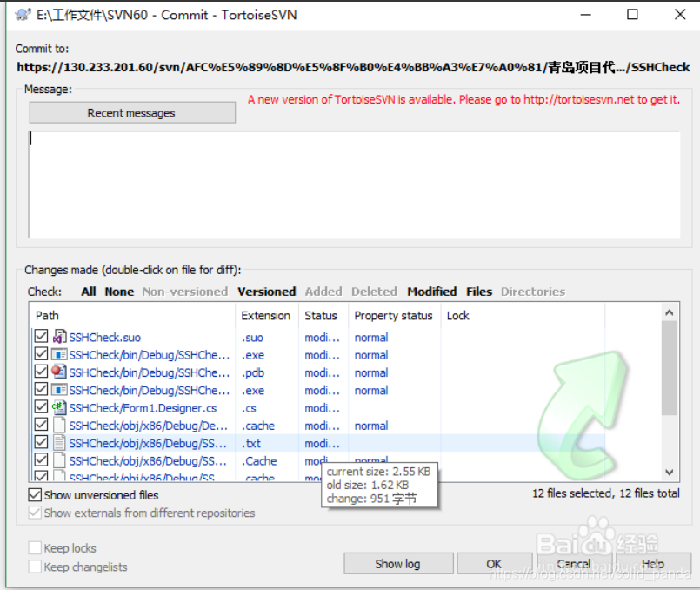Toggle Show unversioned files checkbox
Image resolution: width=700 pixels, height=590 pixels.
coord(35,495)
